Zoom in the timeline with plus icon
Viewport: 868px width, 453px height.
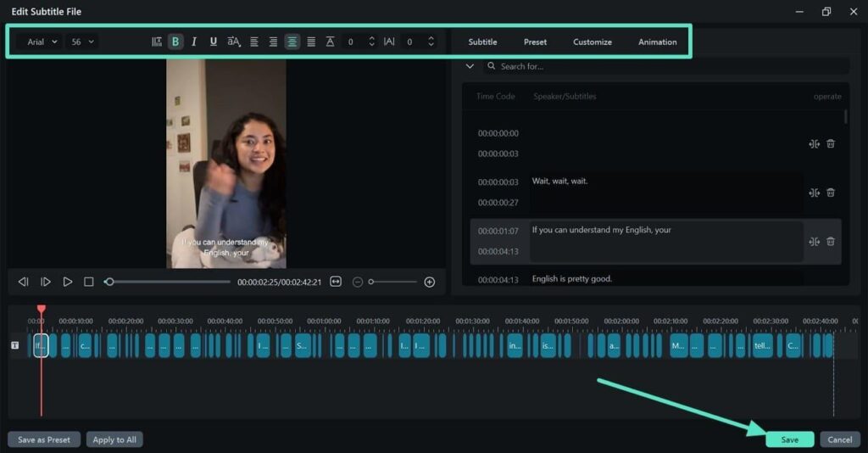[x=430, y=282]
